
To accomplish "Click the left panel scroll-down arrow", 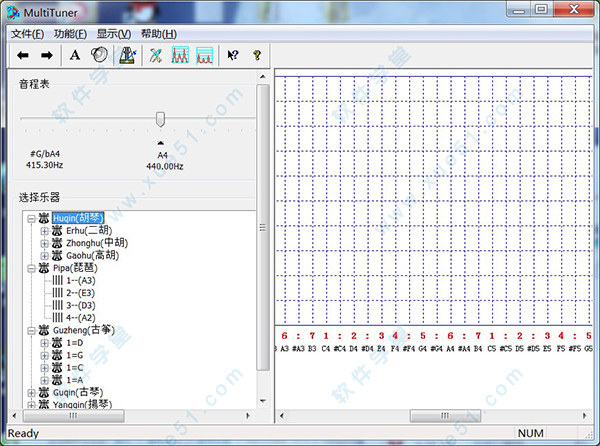I will (263, 401).
